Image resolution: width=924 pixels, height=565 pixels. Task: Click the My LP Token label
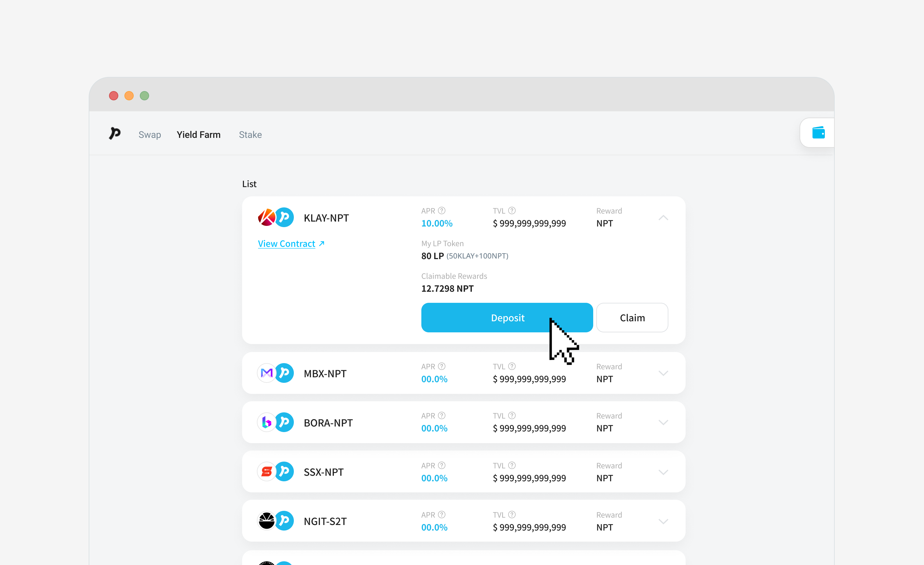tap(443, 243)
